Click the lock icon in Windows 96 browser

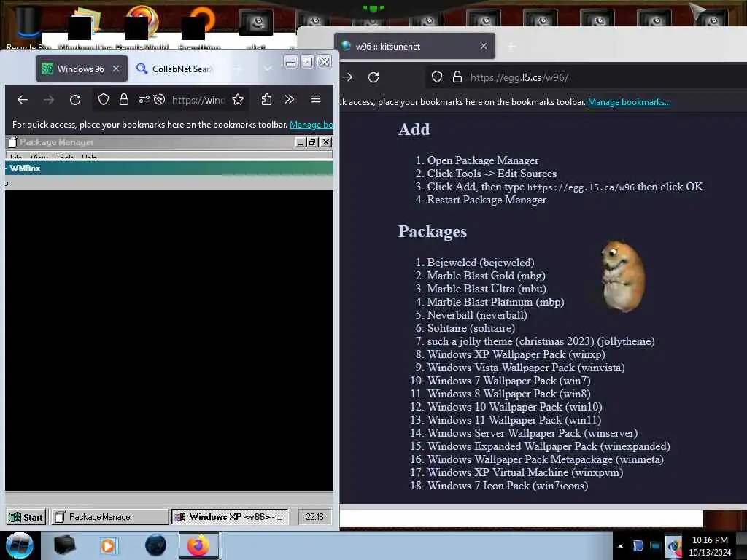tap(124, 99)
